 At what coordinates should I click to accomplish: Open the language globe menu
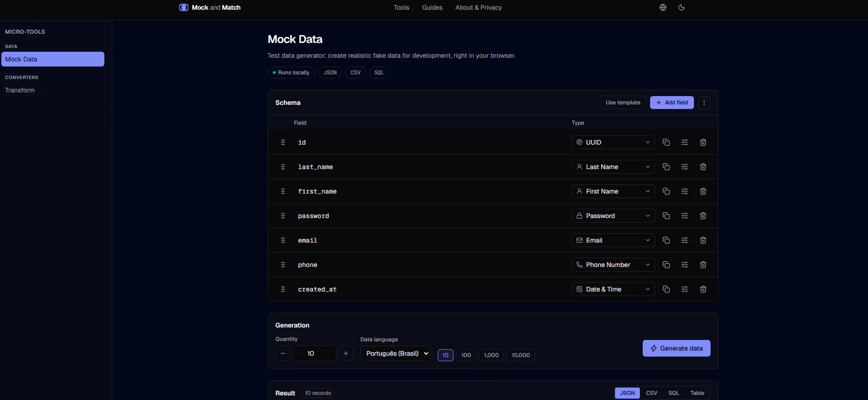click(663, 7)
